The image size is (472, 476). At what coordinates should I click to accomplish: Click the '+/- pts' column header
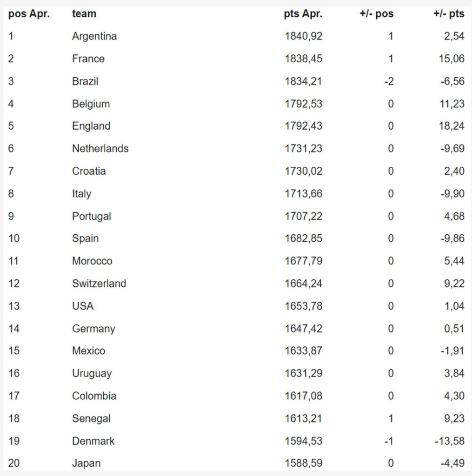click(448, 14)
